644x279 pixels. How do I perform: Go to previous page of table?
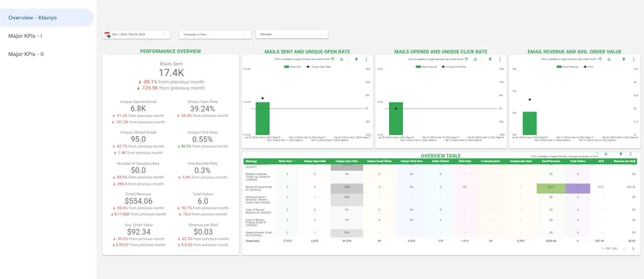[624, 249]
